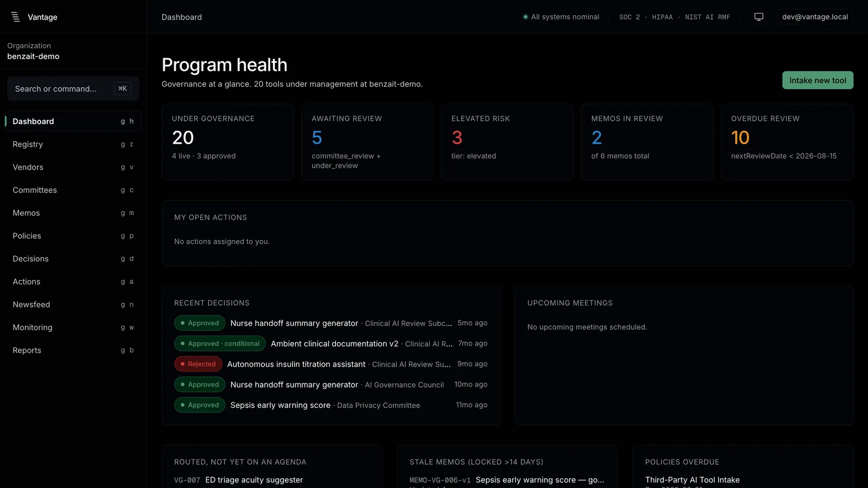The width and height of the screenshot is (868, 488).
Task: Open the Memos in Review stat card
Action: pos(647,142)
